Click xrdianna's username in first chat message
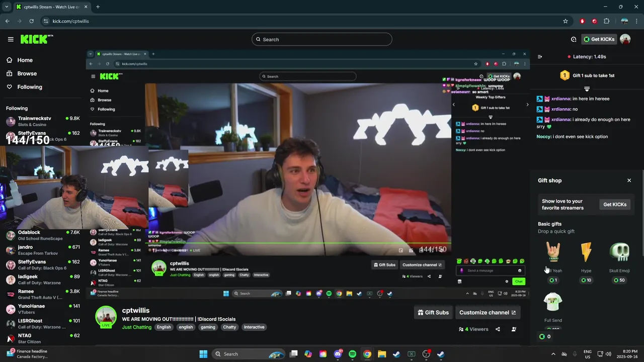The height and width of the screenshot is (362, 644). click(x=561, y=99)
